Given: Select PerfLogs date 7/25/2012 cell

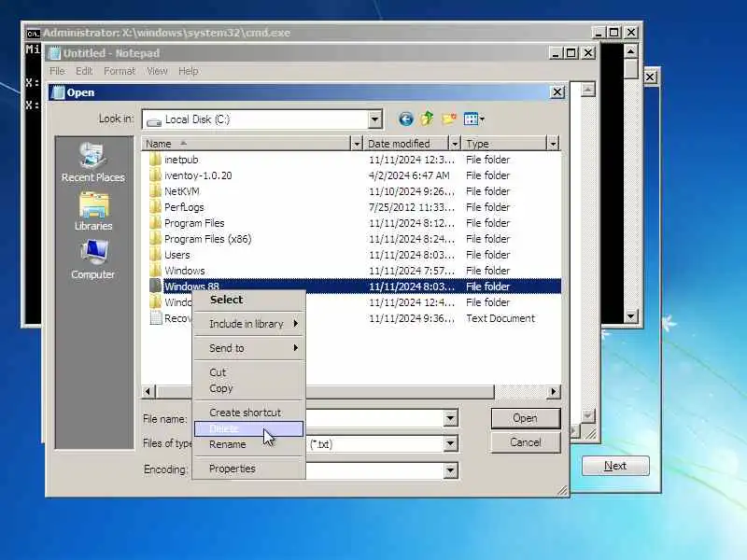Looking at the screenshot, I should (x=412, y=207).
